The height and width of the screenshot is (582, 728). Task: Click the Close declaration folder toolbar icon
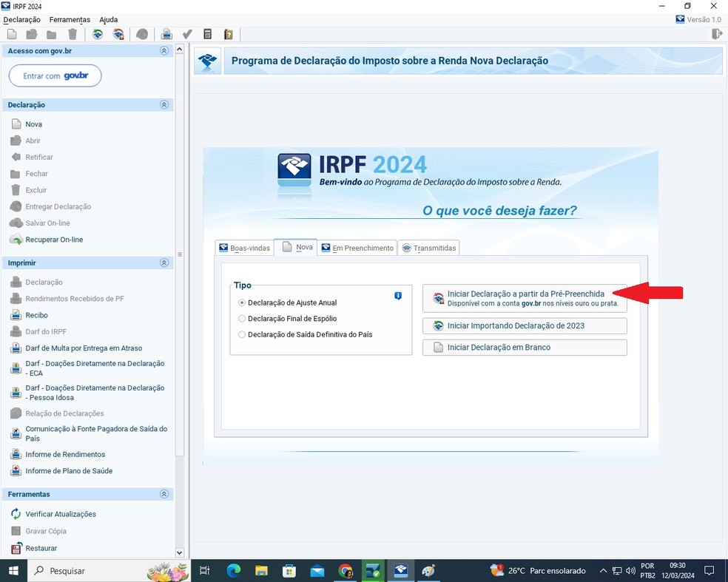point(52,34)
